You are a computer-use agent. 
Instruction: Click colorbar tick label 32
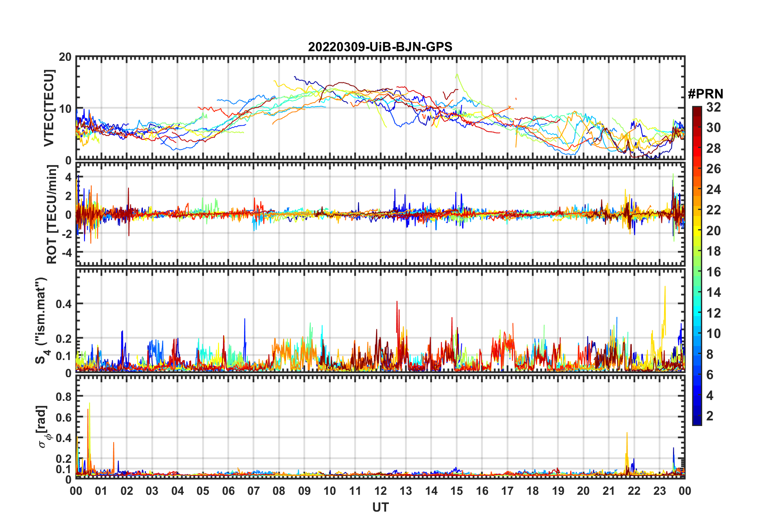[713, 107]
